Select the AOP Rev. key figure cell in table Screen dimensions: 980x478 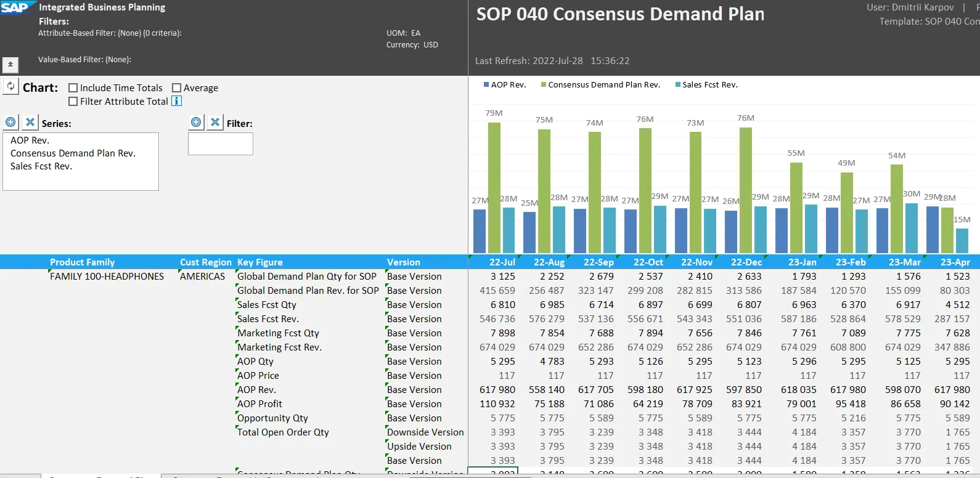click(256, 390)
